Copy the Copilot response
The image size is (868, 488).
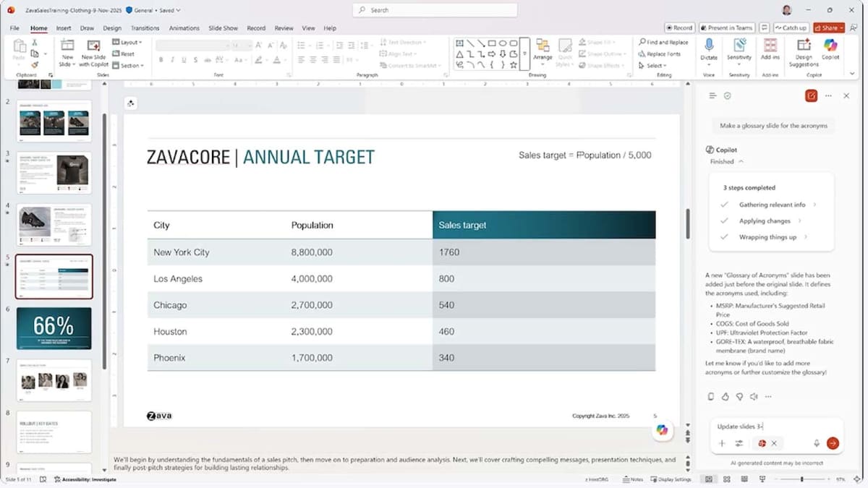point(710,396)
